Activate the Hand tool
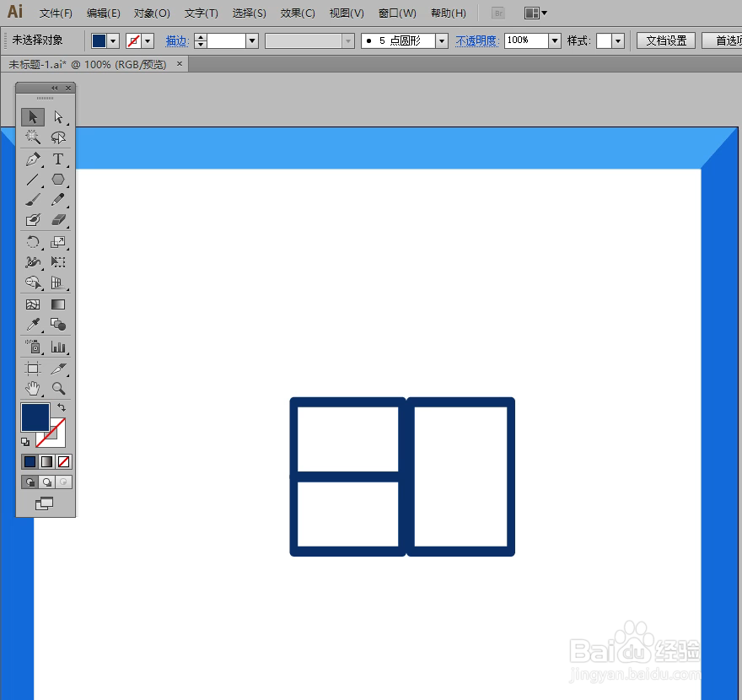The height and width of the screenshot is (700, 742). 33,389
